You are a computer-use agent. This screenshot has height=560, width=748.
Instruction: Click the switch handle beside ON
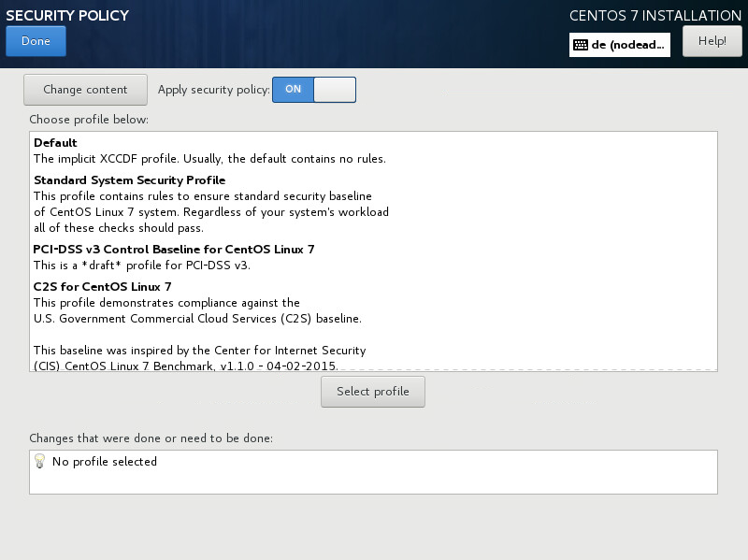tap(334, 90)
